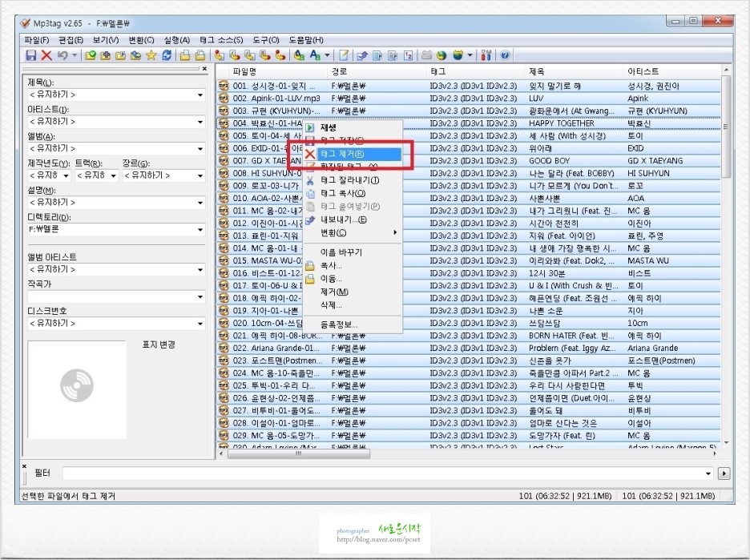Open the 태그 소스(S) menu
This screenshot has width=750, height=560.
pos(221,40)
